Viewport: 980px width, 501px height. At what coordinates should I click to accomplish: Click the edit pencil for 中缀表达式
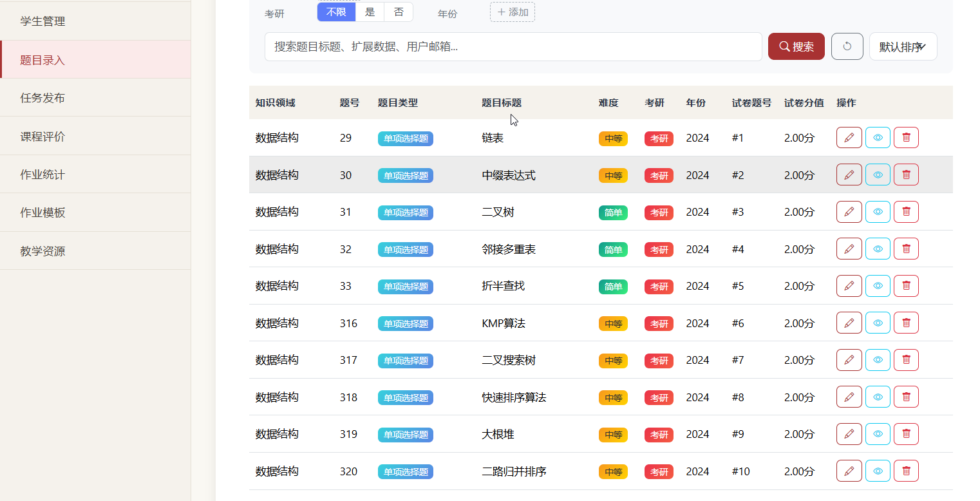(849, 175)
